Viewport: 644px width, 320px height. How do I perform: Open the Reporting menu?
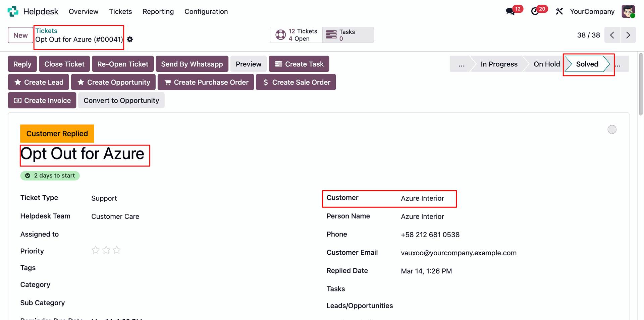click(x=158, y=11)
